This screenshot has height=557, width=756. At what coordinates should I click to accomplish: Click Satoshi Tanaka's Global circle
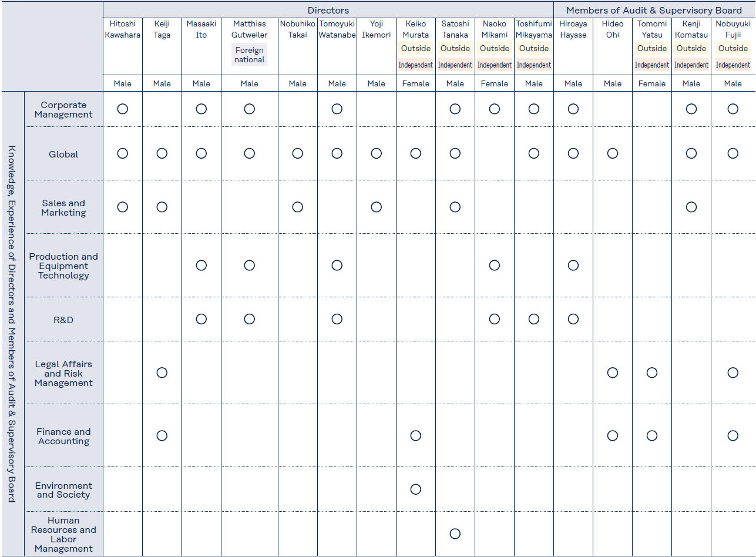click(455, 153)
